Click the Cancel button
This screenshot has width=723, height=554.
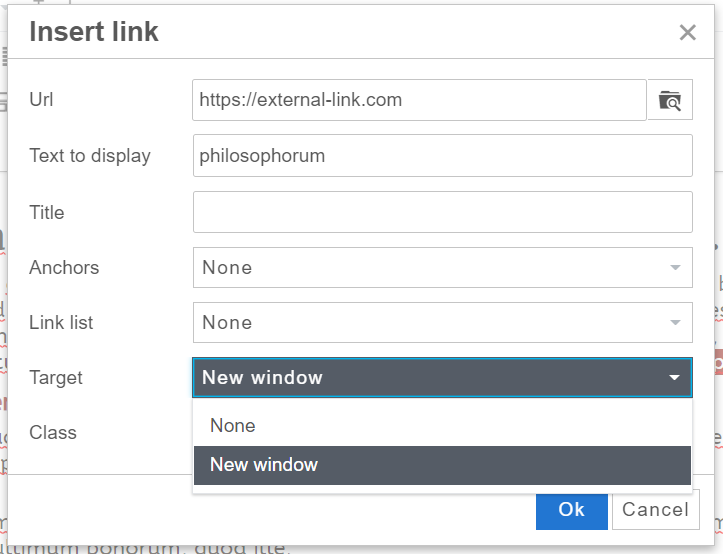655,509
